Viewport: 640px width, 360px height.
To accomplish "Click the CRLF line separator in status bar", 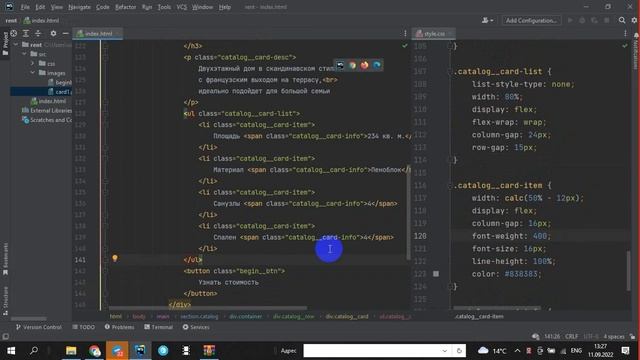I will click(571, 337).
